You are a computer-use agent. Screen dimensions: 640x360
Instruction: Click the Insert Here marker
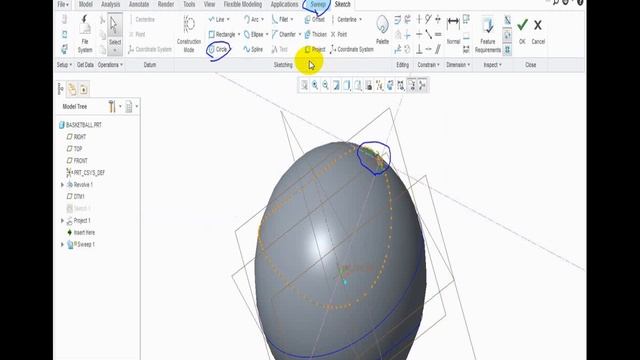(x=81, y=233)
